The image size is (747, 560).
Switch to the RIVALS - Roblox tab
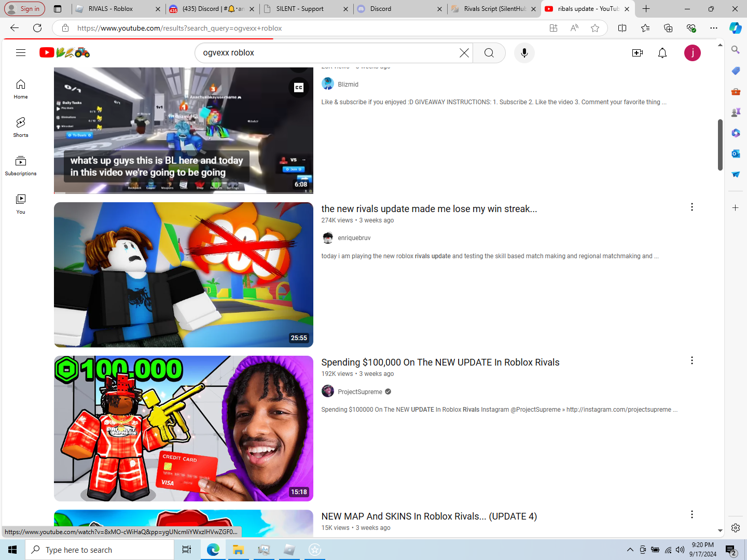118,9
